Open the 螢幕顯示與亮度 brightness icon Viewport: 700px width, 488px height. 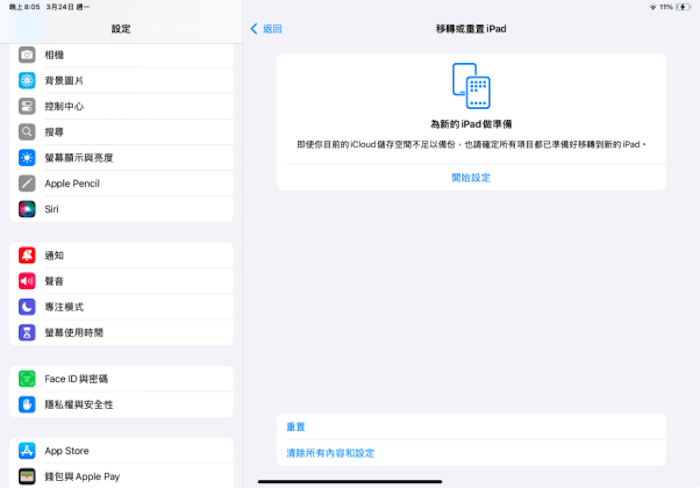27,158
